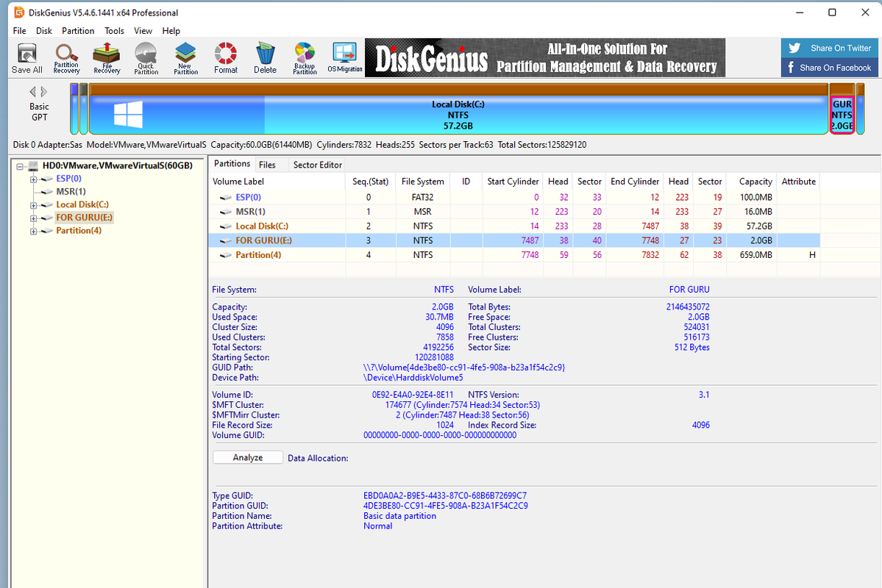Go to the previous disk with left arrow
882x588 pixels.
point(32,92)
